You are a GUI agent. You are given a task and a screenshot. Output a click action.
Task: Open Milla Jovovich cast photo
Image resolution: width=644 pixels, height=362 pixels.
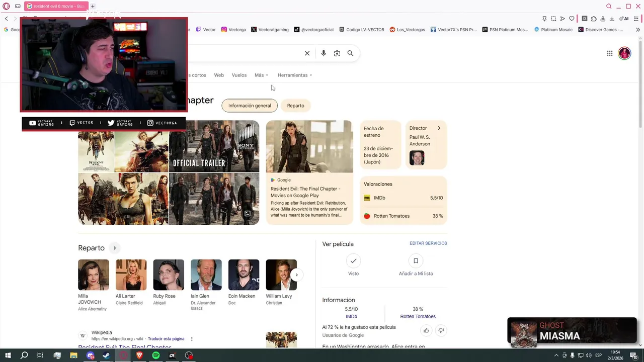tap(94, 275)
